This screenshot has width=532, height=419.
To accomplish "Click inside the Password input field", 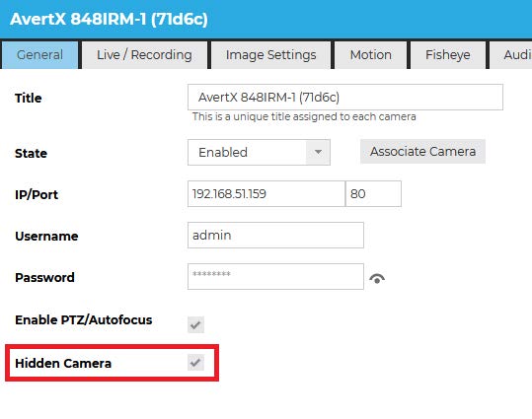I will pyautogui.click(x=275, y=277).
